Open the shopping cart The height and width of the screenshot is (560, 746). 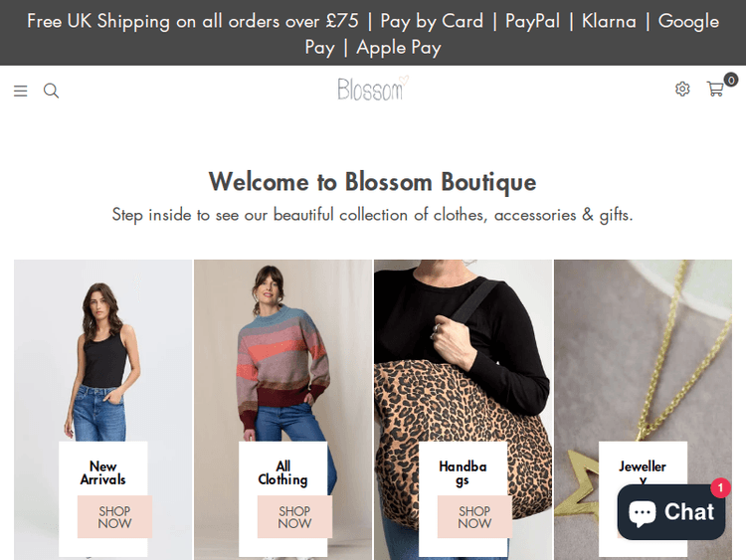pos(714,90)
